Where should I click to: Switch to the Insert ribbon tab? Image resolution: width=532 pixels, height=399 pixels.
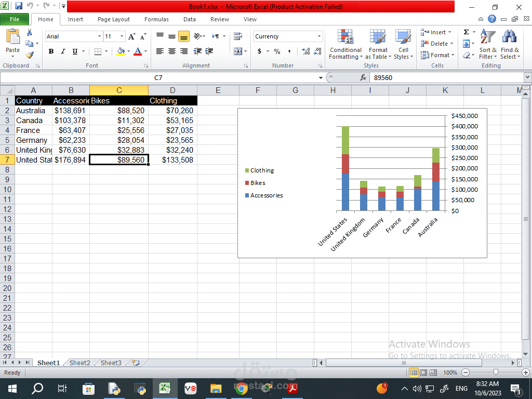[75, 19]
